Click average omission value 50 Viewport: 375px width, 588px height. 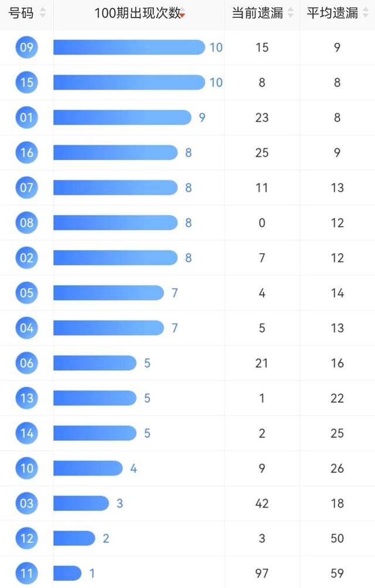pyautogui.click(x=337, y=538)
